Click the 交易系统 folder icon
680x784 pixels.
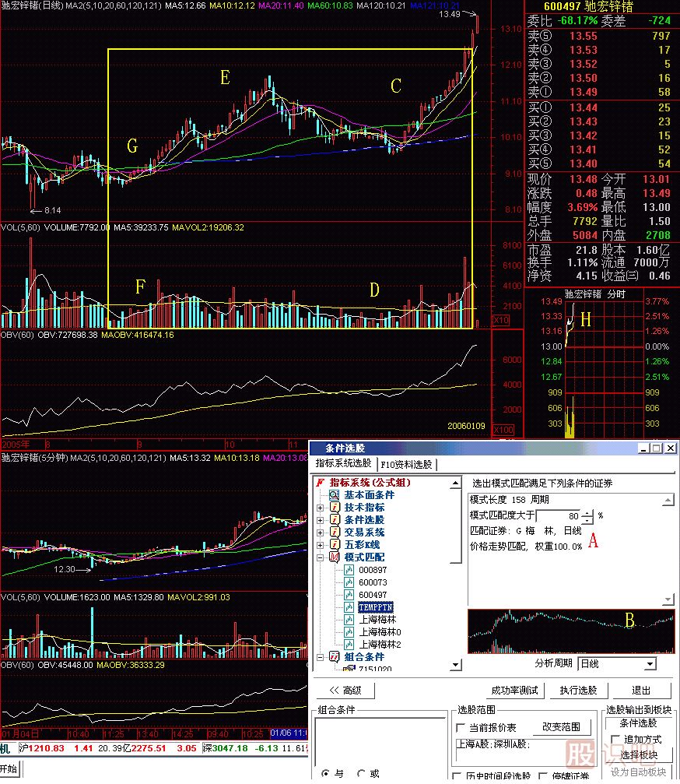335,533
